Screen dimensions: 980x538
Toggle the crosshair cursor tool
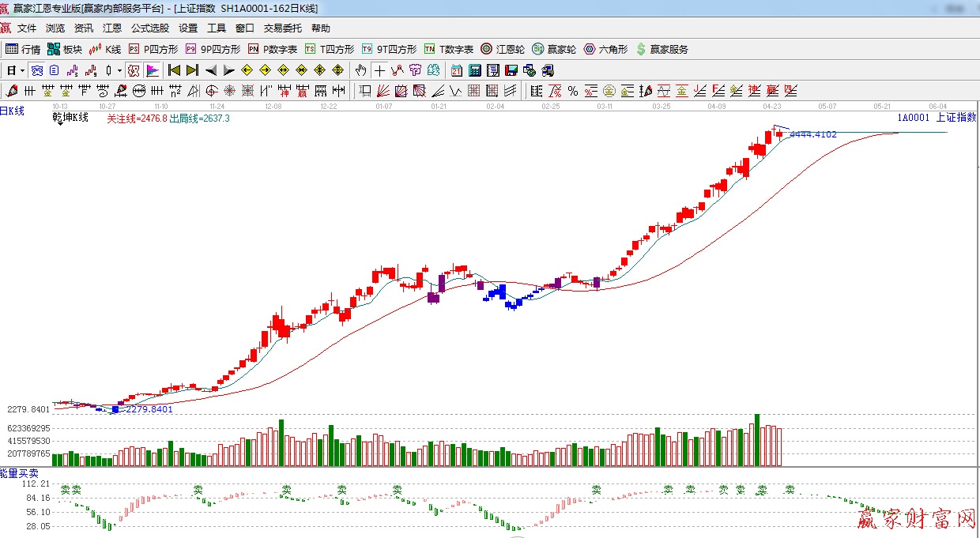(x=379, y=70)
